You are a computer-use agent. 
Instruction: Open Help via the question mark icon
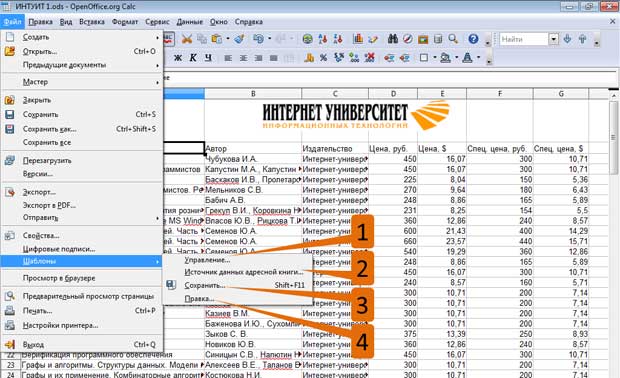point(473,39)
